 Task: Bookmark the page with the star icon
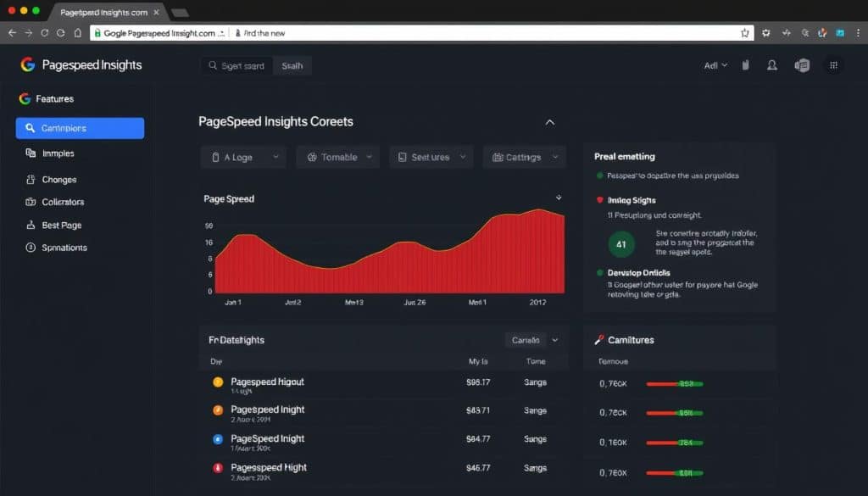pos(744,33)
